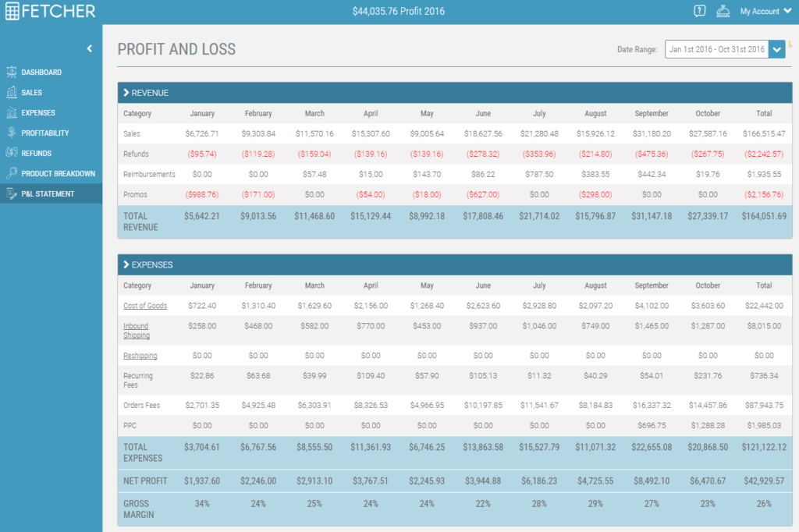Click the Dashboard presentation board icon
The image size is (799, 532).
[x=11, y=72]
